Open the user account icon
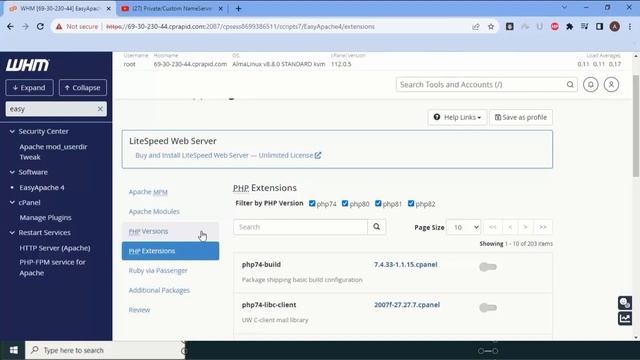The image size is (640, 360). [611, 84]
